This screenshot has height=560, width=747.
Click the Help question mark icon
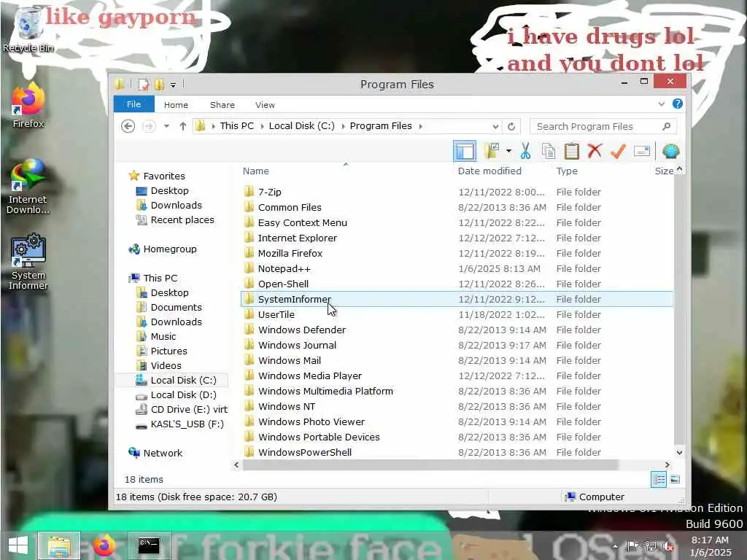(677, 104)
